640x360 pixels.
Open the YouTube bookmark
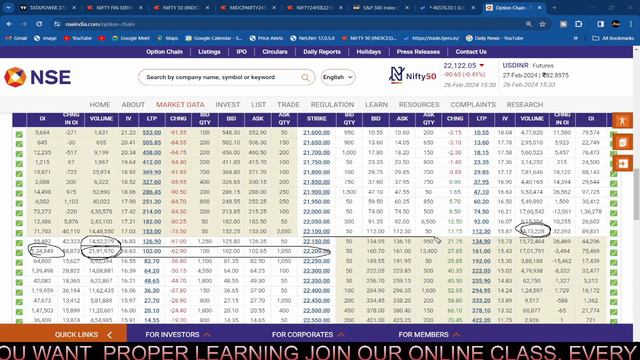(x=78, y=38)
